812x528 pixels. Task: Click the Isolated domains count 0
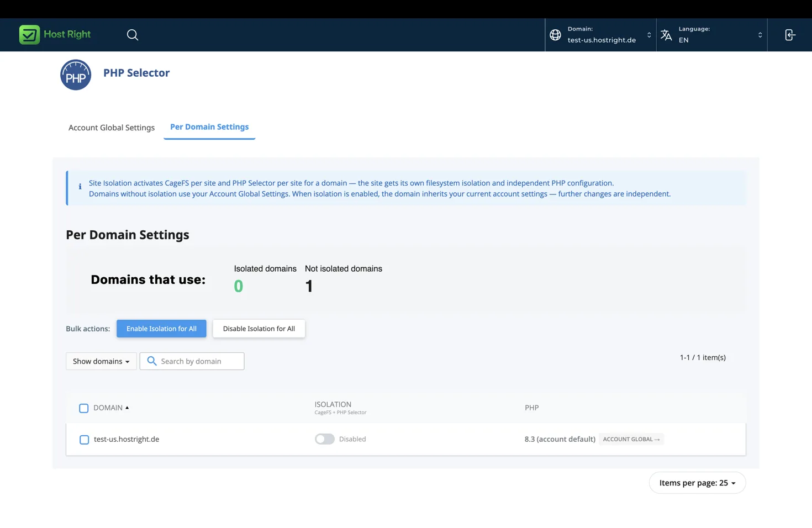coord(239,286)
